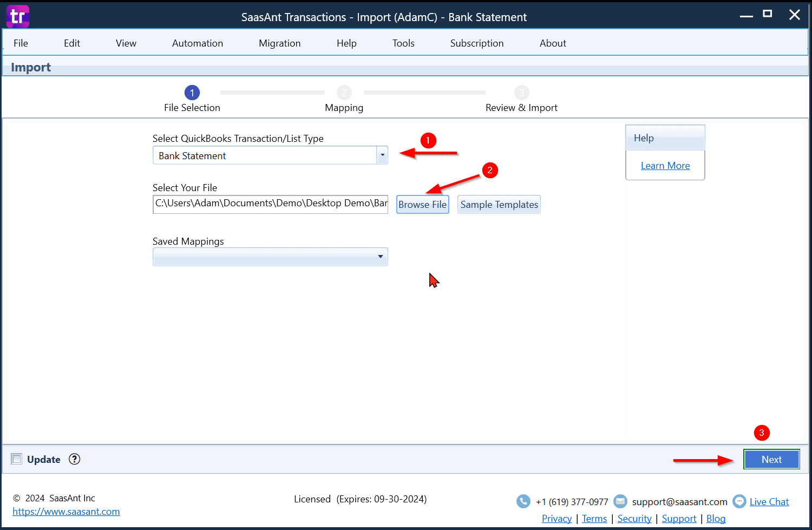Click step 1 File Selection circle
Screen dimensions: 812x530
click(x=192, y=93)
